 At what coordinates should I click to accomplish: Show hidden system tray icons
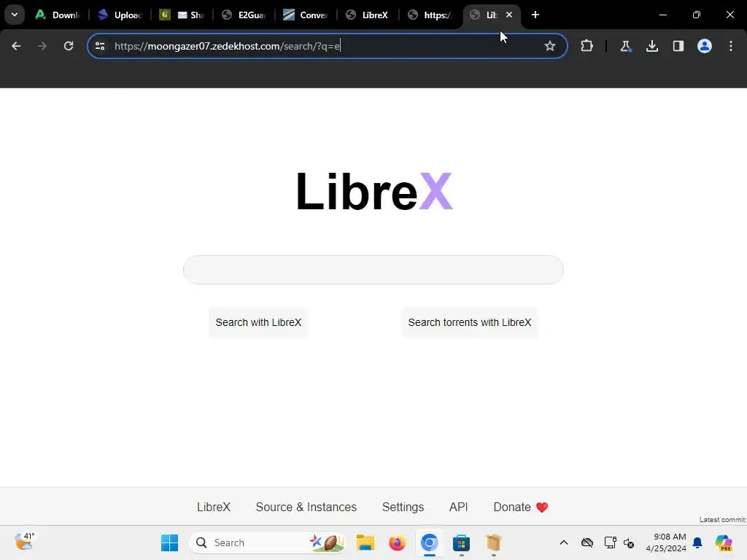point(564,542)
